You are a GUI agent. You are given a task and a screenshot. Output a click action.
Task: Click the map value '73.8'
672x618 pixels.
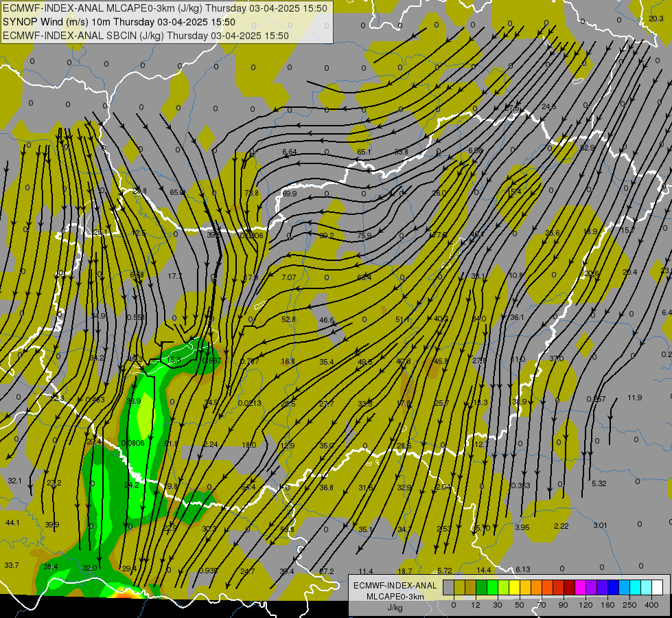pyautogui.click(x=252, y=193)
